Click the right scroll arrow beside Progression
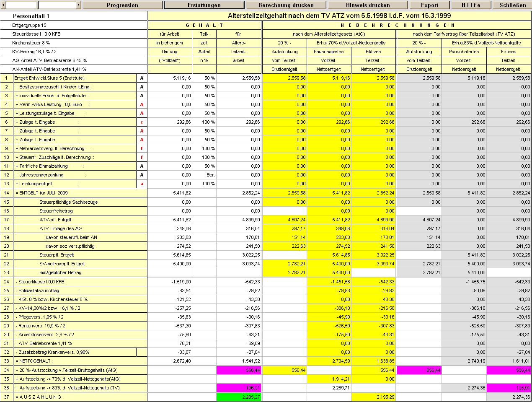 [x=78, y=5]
